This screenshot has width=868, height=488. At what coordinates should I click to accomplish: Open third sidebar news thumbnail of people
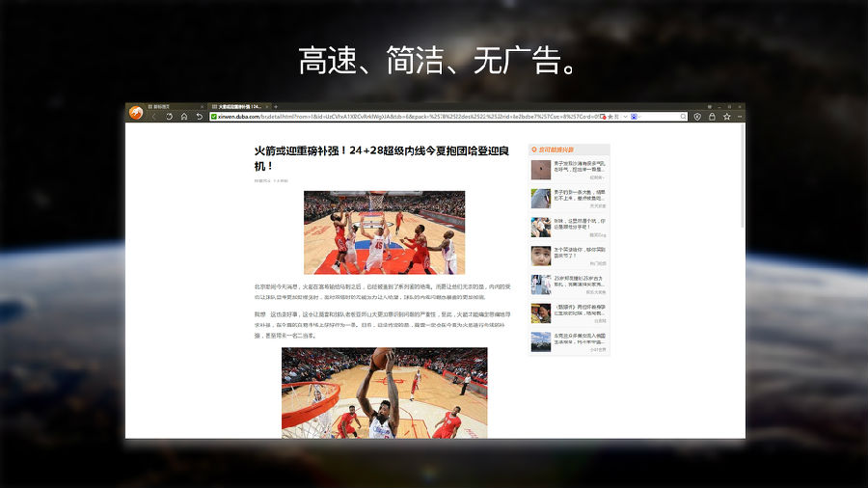(x=541, y=227)
